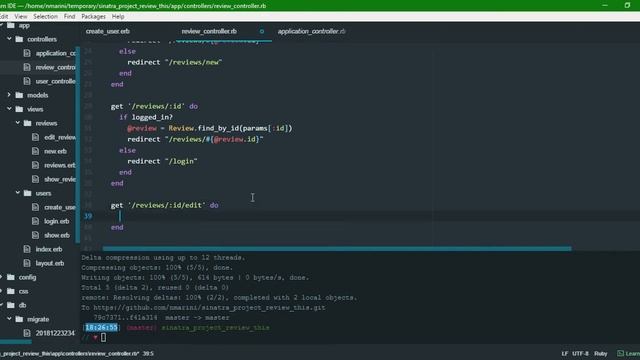Click file icon beside edit_review

click(x=36, y=137)
